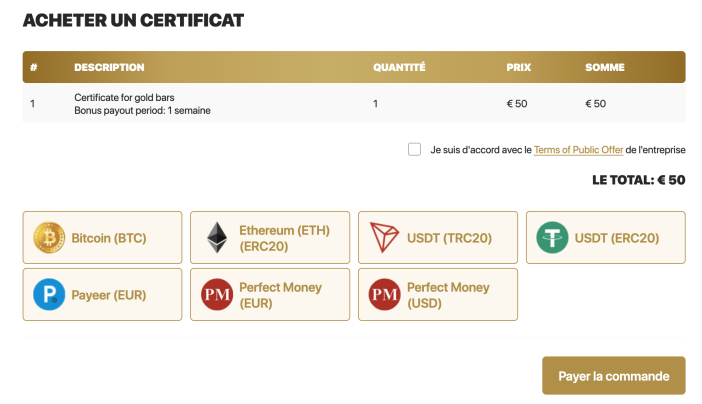
Task: Tick the Terms of Public Offer checkbox
Action: pyautogui.click(x=415, y=149)
